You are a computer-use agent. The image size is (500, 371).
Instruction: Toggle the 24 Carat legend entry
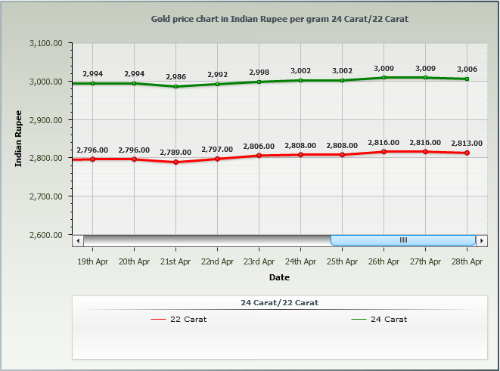click(379, 319)
